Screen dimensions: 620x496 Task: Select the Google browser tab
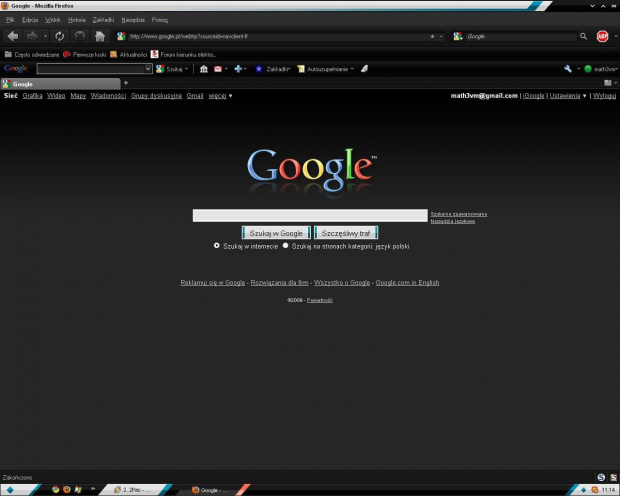pos(60,84)
